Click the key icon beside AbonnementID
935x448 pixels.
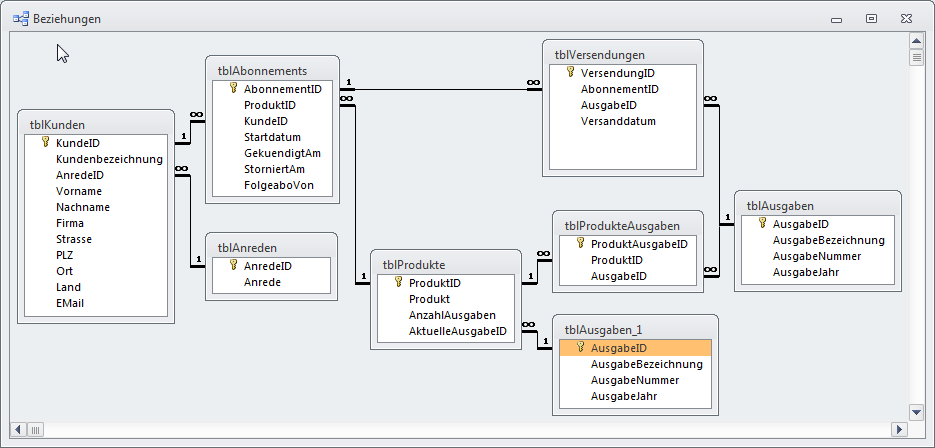pos(234,89)
